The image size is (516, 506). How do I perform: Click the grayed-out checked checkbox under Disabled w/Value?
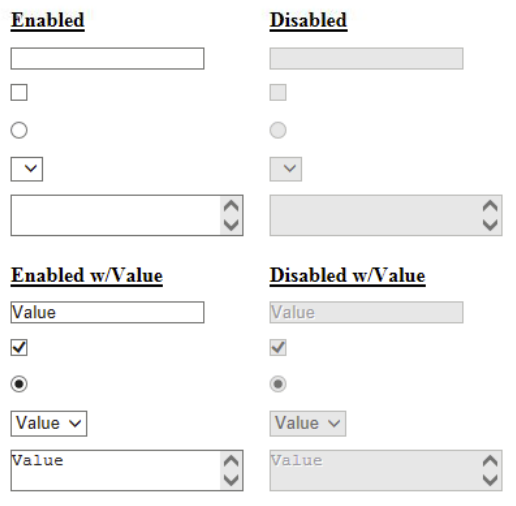(278, 348)
